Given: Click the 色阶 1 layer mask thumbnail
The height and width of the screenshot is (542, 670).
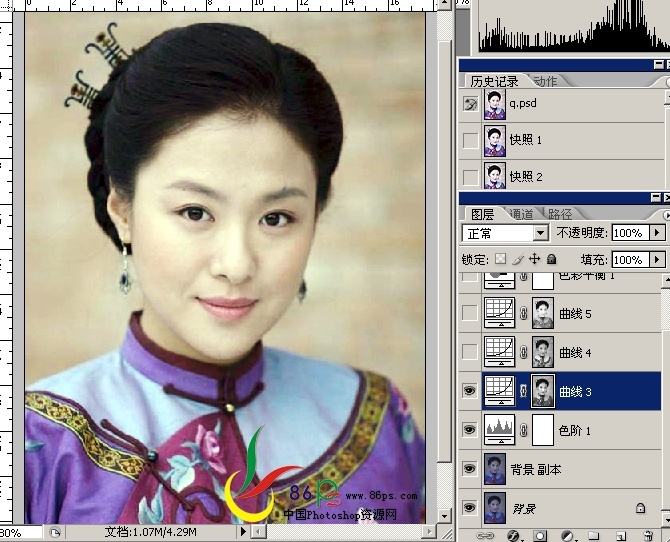Looking at the screenshot, I should pyautogui.click(x=543, y=430).
